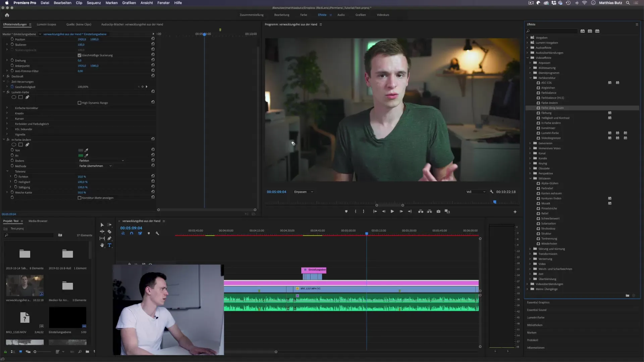Screen dimensions: 644x362
Task: Reset Position parameter
Action: tap(153, 39)
